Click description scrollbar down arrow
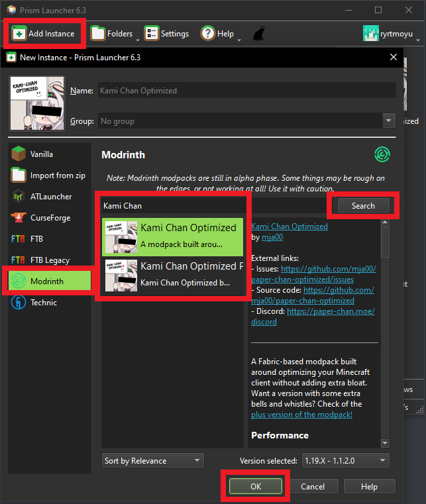This screenshot has height=504, width=426. pyautogui.click(x=385, y=443)
